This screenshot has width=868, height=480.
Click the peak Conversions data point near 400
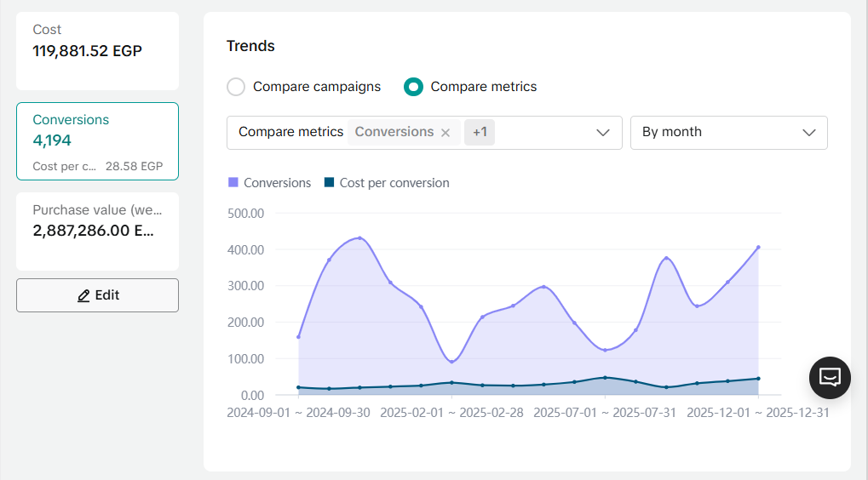(359, 238)
